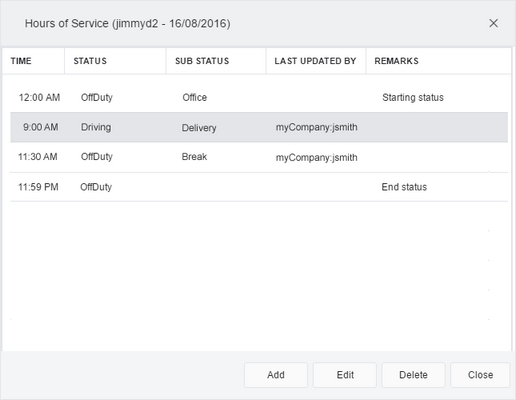
Task: Click the LAST UPDATED BY column header
Action: coord(316,61)
